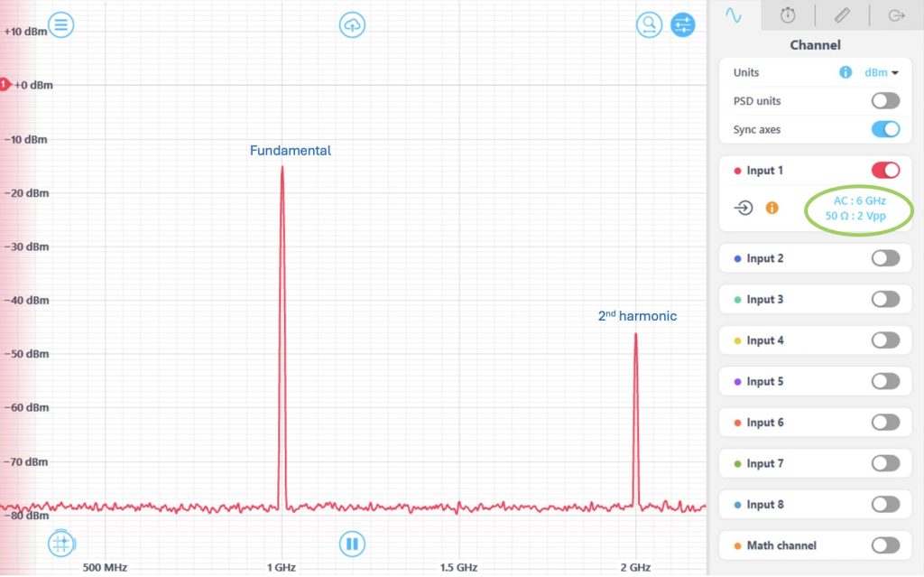
Task: Click the Input 1 orange info icon
Action: [x=772, y=208]
